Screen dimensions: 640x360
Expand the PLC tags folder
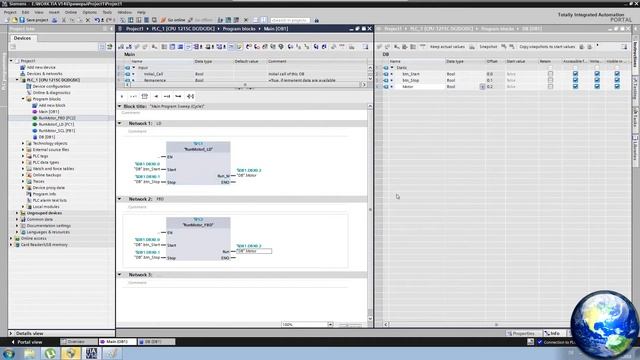[23, 156]
